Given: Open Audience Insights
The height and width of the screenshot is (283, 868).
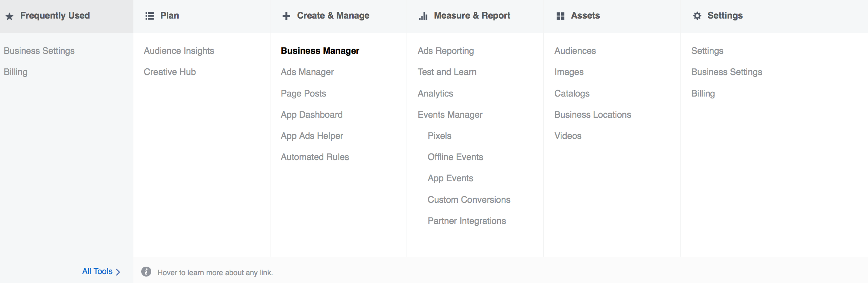Looking at the screenshot, I should click(179, 51).
